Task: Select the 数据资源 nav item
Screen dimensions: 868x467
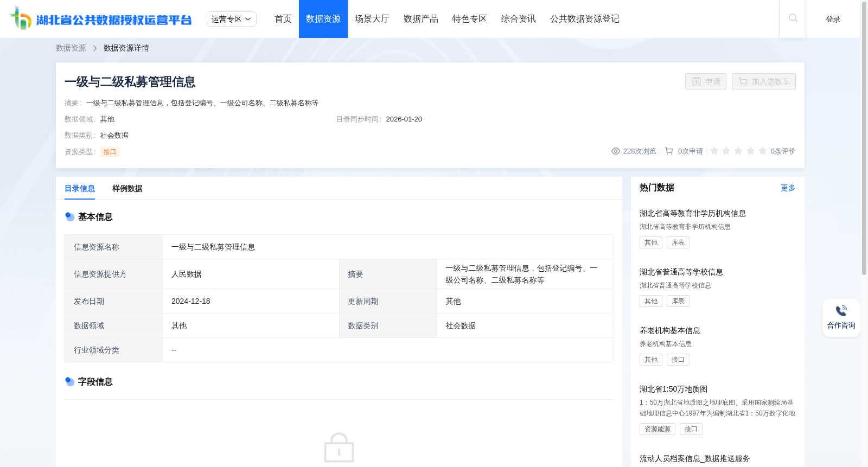Action: coord(323,19)
